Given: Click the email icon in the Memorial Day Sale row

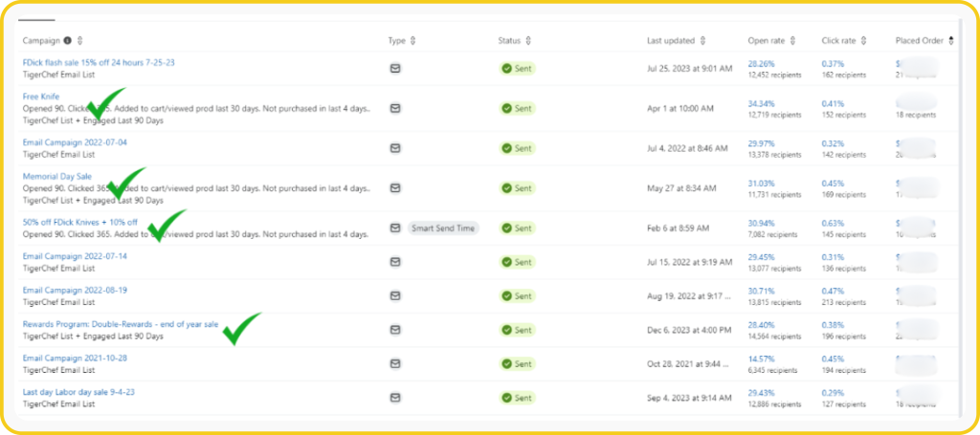Looking at the screenshot, I should point(394,188).
